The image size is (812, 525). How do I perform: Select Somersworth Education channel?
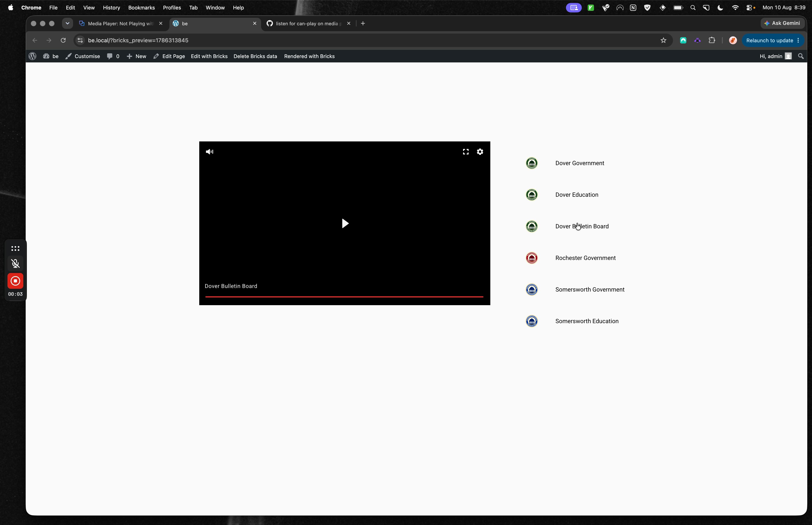tap(587, 321)
